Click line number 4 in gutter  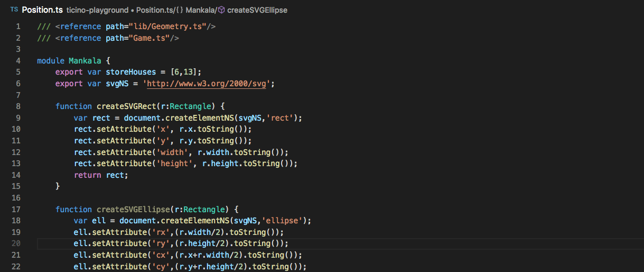tap(18, 61)
